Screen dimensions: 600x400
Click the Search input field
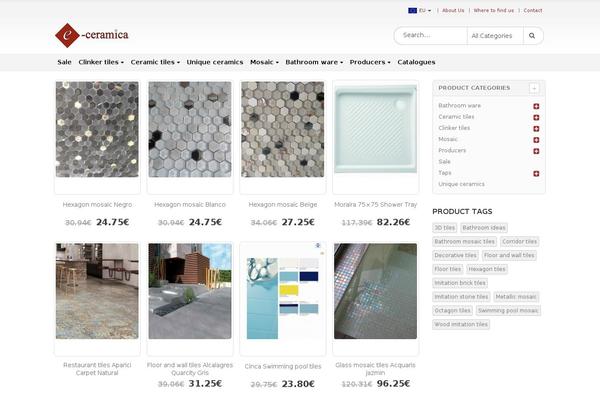431,35
